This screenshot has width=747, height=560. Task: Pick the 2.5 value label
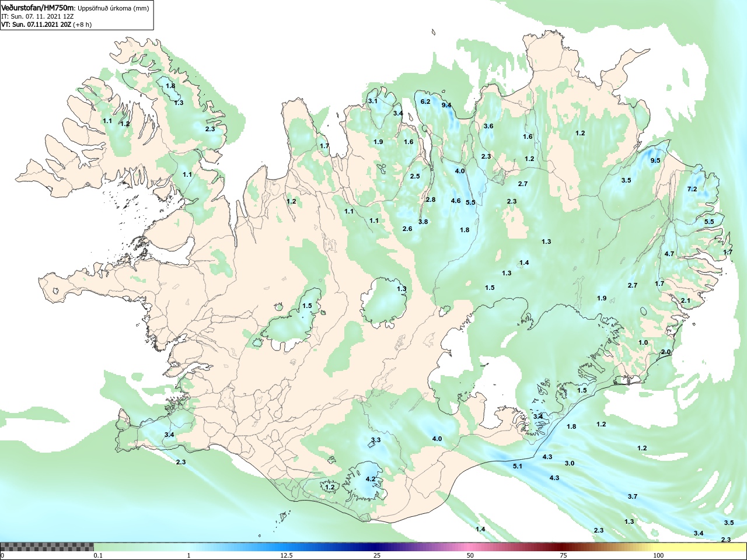pyautogui.click(x=415, y=176)
